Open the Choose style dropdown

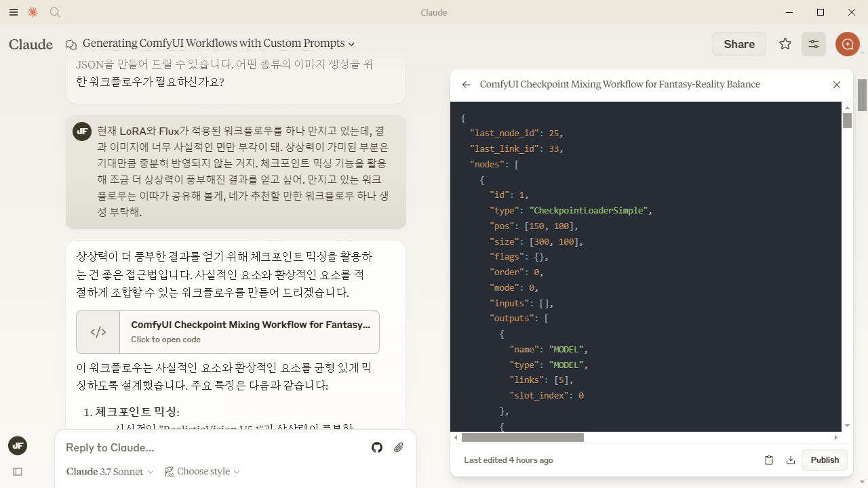point(202,472)
